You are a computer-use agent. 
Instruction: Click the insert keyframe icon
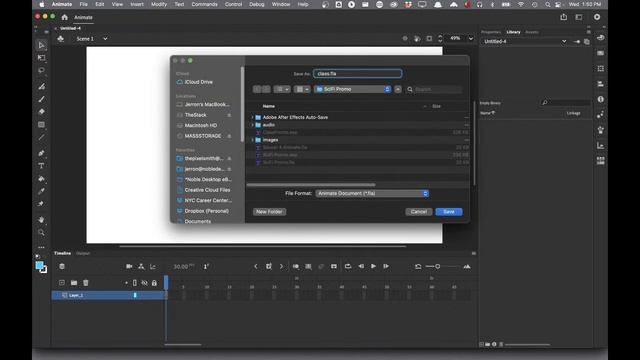(x=269, y=267)
